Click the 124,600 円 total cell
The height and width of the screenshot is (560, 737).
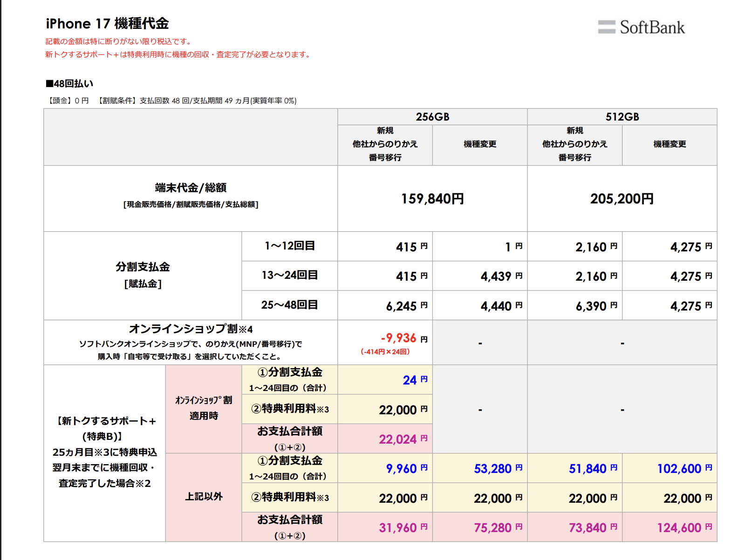669,527
